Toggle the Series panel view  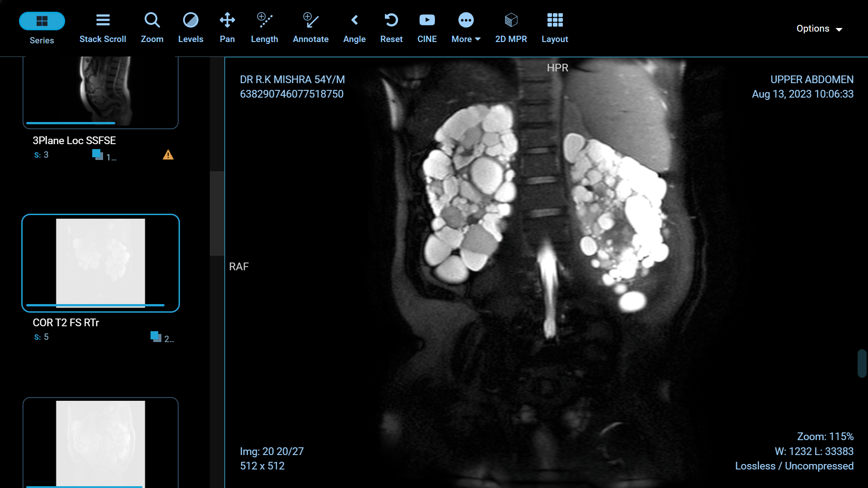pos(42,27)
